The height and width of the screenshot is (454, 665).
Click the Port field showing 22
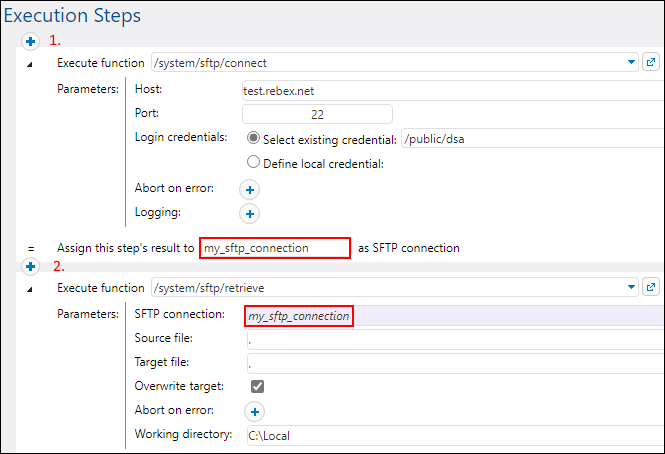click(317, 114)
